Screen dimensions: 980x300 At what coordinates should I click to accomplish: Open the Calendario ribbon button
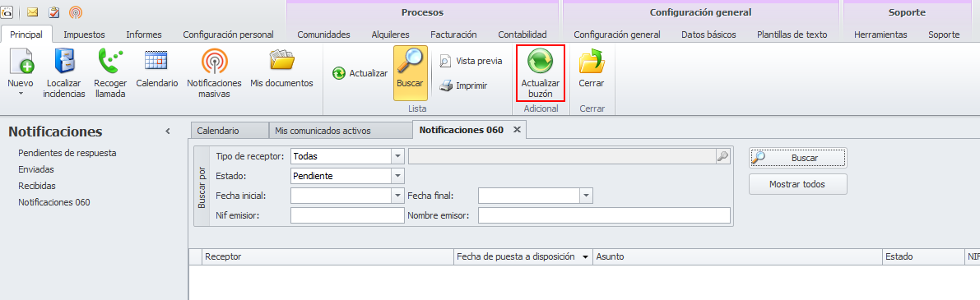tap(157, 68)
